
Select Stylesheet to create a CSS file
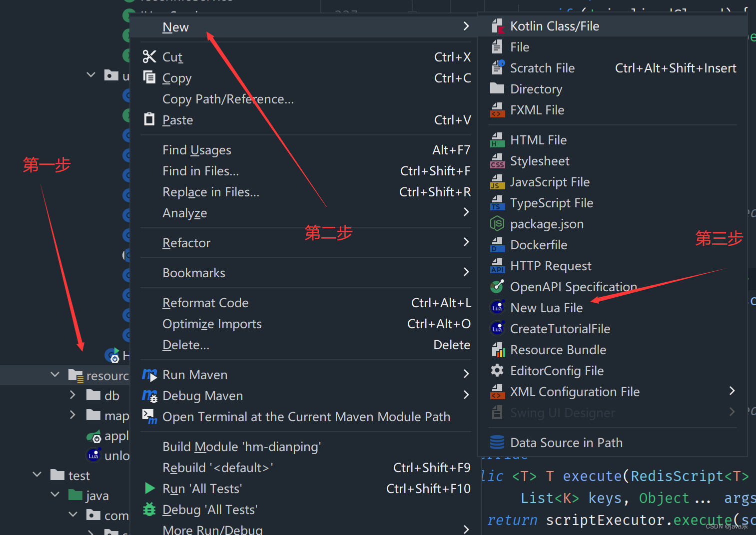540,160
